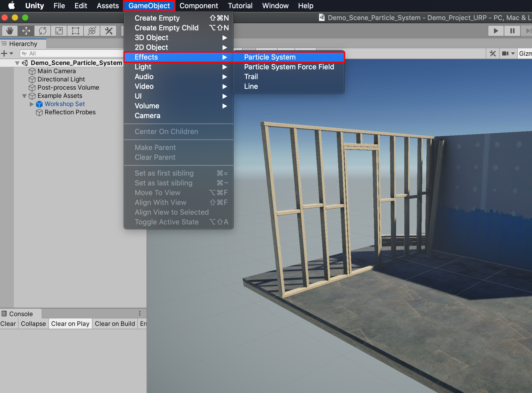Select the Scale tool
Image resolution: width=532 pixels, height=393 pixels.
click(59, 31)
